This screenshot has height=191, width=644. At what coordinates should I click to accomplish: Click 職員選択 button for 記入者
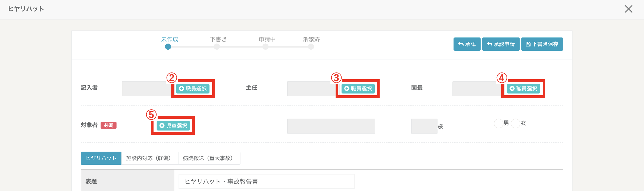tap(193, 89)
